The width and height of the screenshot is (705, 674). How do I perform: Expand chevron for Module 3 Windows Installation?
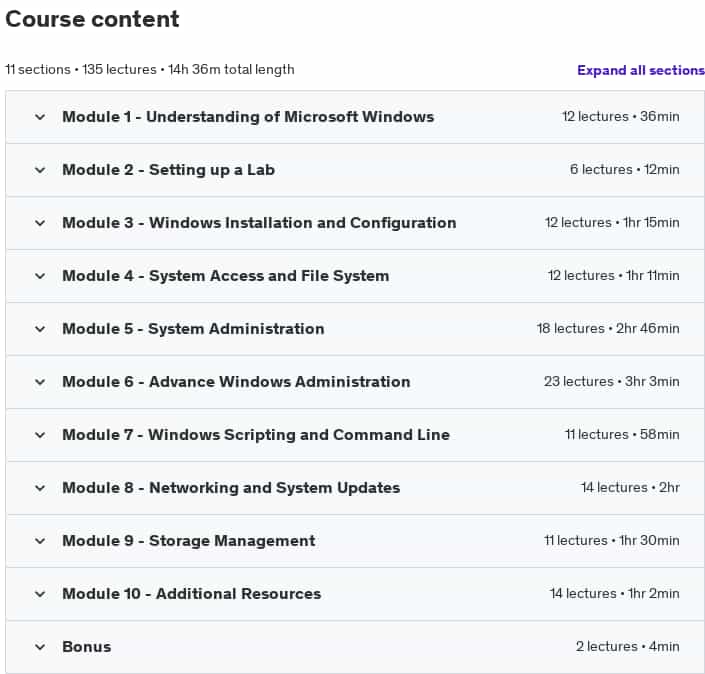pos(40,223)
